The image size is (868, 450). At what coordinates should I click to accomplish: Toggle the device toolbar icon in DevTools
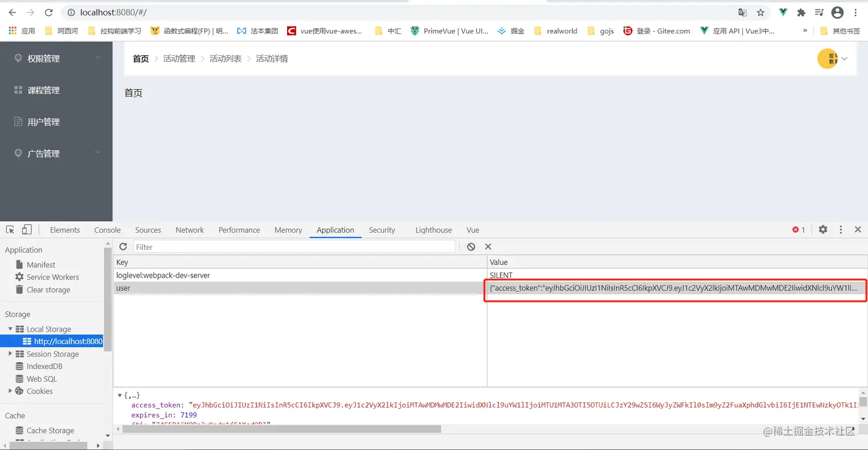pos(26,230)
